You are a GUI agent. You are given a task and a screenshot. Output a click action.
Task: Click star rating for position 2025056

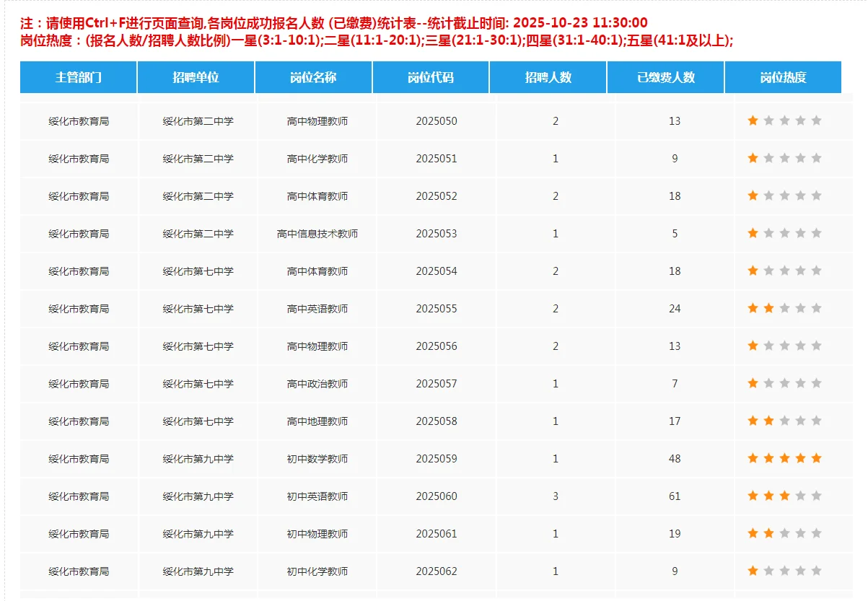pos(784,346)
